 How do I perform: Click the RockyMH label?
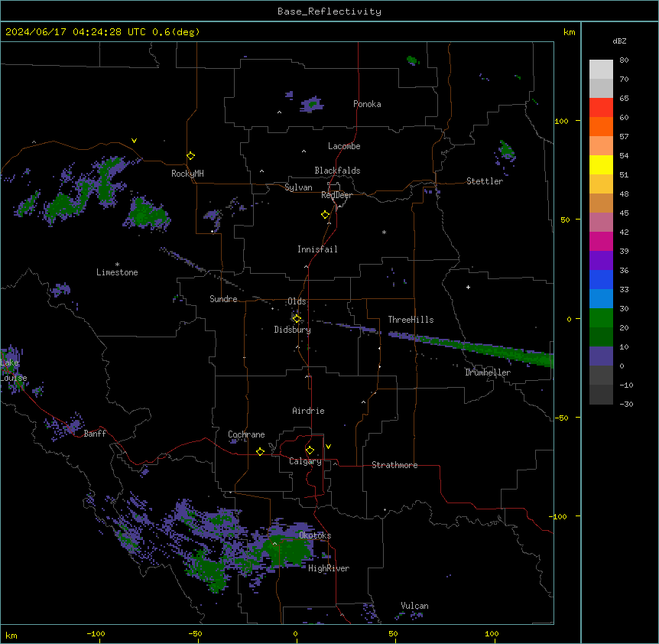(187, 174)
